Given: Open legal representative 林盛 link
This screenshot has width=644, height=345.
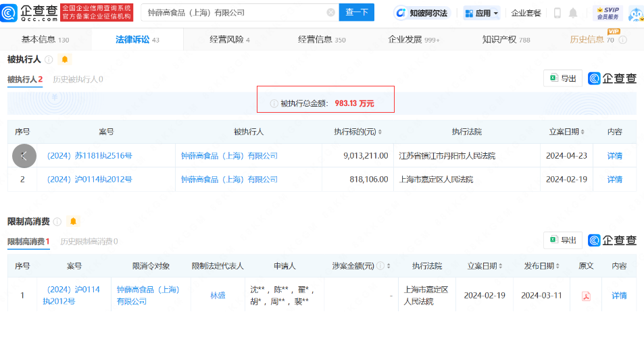Looking at the screenshot, I should pyautogui.click(x=218, y=295).
